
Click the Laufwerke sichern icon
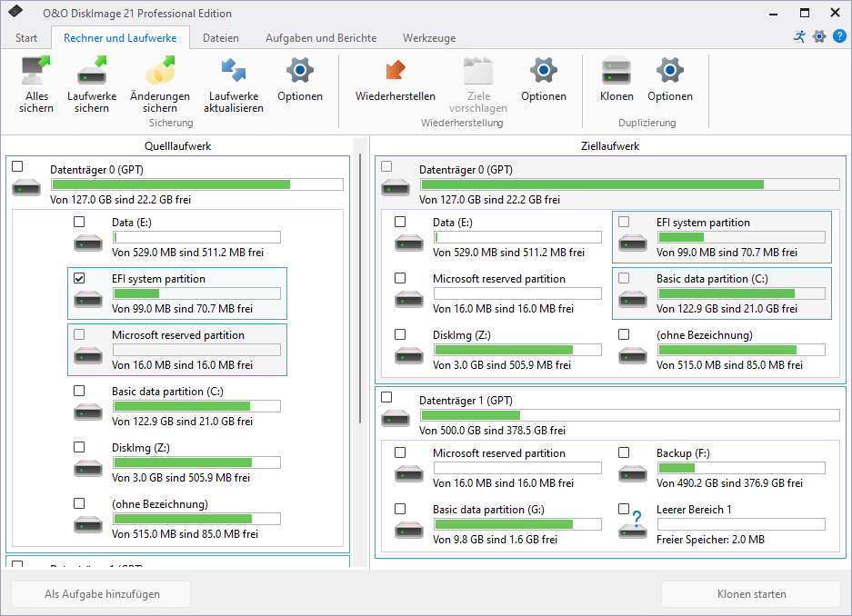coord(92,71)
